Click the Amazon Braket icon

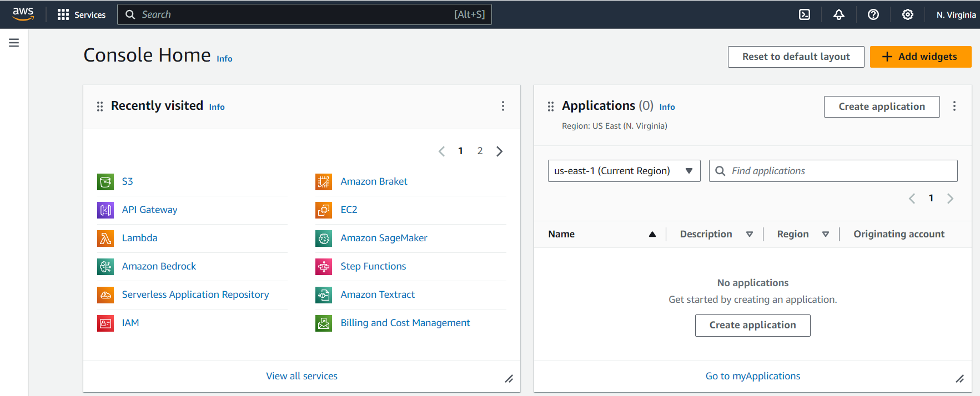pos(324,181)
